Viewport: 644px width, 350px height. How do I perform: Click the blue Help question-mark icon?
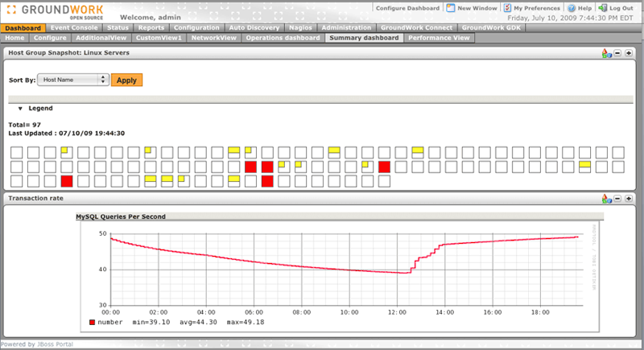(x=572, y=8)
